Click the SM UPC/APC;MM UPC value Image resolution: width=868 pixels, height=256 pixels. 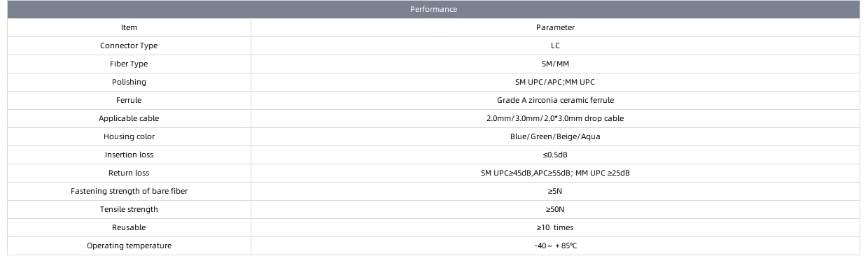[x=555, y=82]
